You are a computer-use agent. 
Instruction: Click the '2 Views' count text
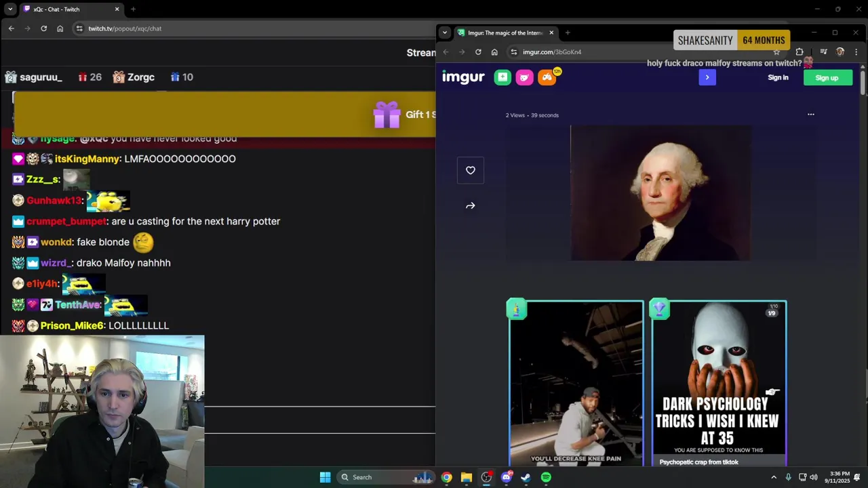click(515, 115)
